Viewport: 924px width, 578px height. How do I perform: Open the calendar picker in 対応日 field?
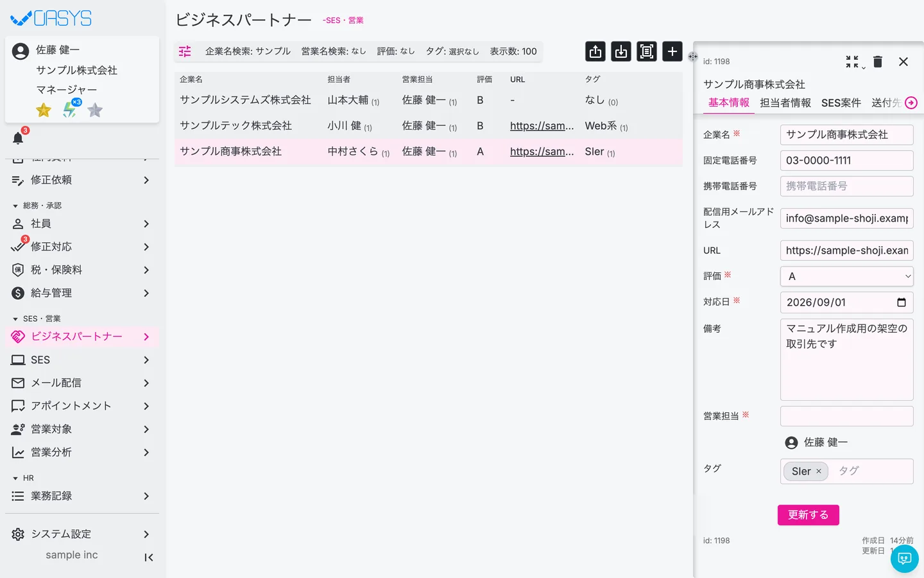(x=902, y=302)
